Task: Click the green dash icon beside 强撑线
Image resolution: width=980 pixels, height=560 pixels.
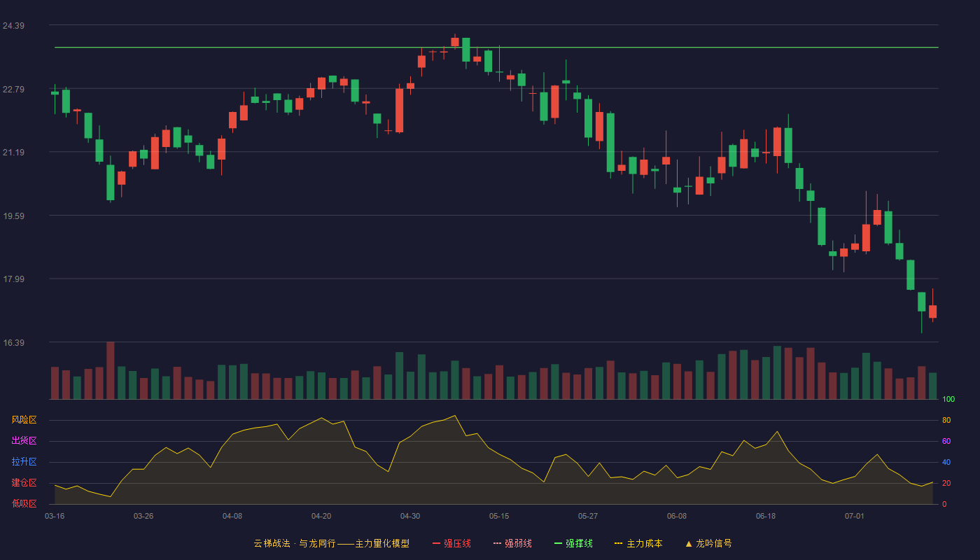Action: tap(558, 543)
